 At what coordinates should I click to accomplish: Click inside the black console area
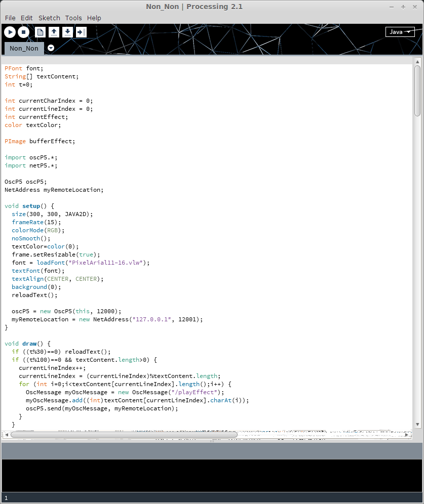[x=212, y=475]
